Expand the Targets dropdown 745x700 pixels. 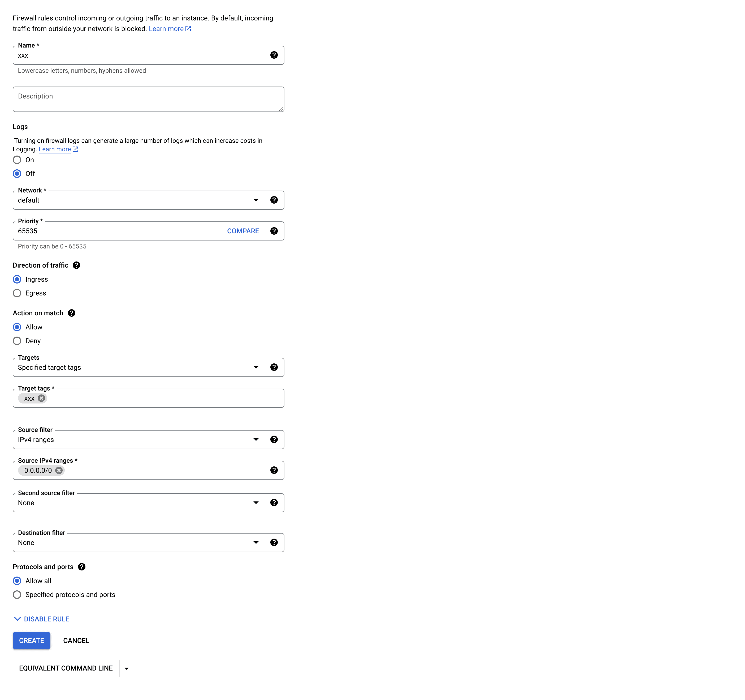point(256,367)
